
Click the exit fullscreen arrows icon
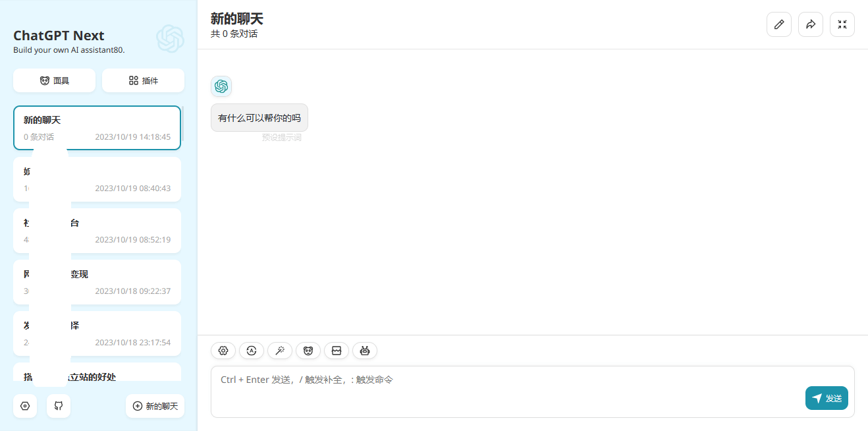pos(842,24)
